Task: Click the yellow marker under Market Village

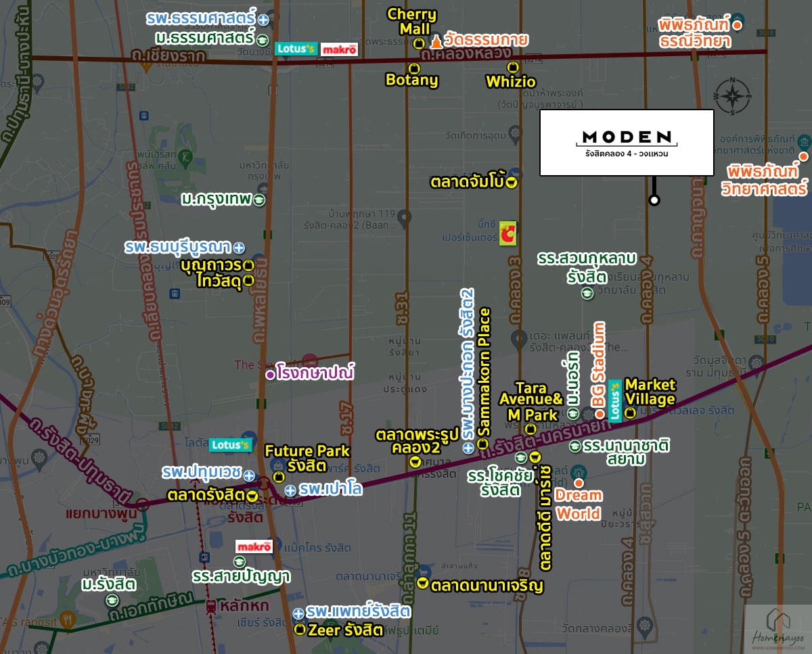Action: pos(631,413)
